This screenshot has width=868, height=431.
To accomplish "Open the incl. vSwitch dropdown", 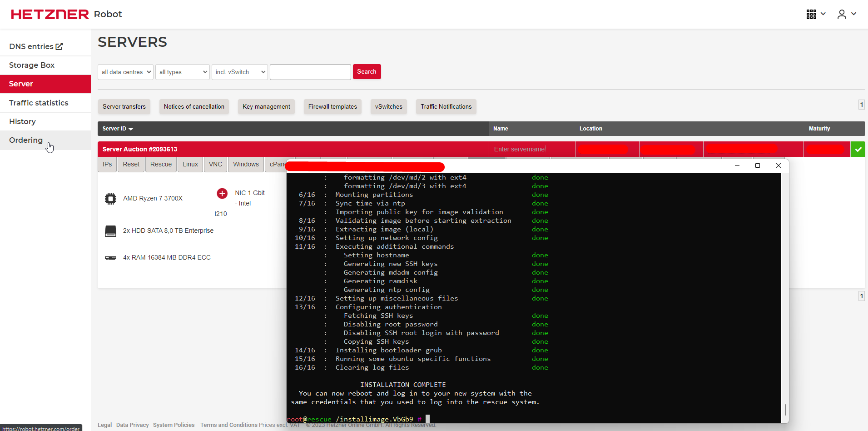I will pos(239,72).
